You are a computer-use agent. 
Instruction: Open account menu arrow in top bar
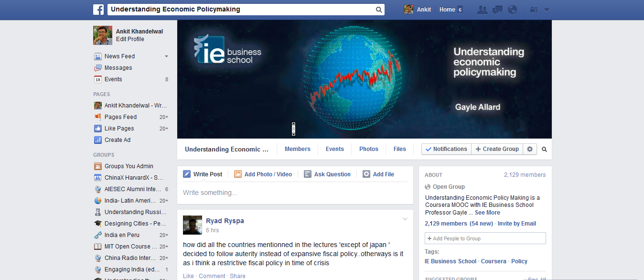(547, 10)
